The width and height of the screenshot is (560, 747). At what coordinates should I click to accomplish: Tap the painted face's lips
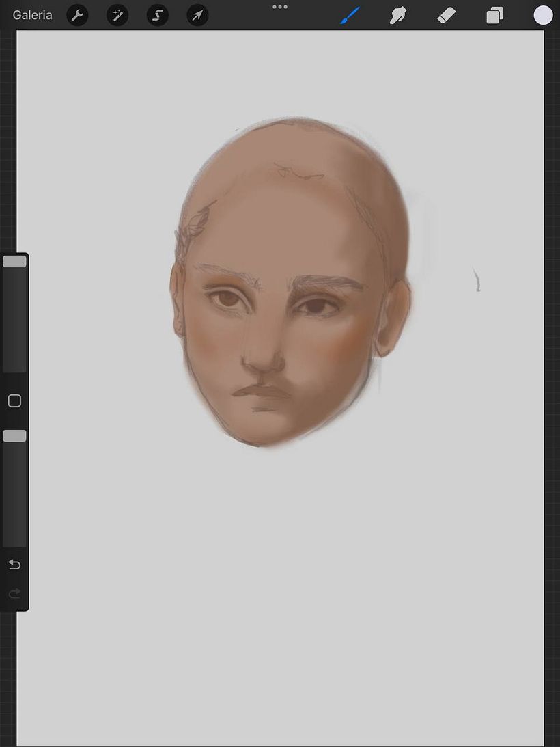point(262,393)
